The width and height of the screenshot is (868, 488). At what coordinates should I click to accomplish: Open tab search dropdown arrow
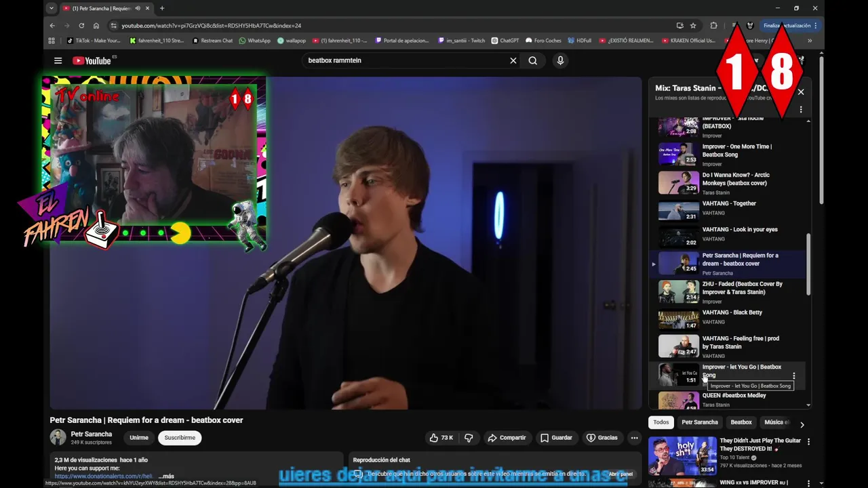point(51,8)
